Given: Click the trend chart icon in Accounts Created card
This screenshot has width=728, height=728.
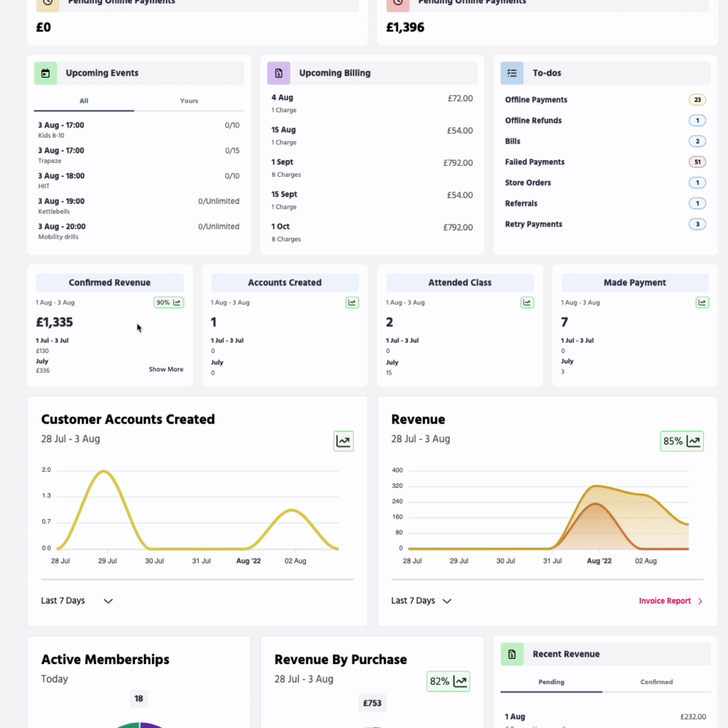Looking at the screenshot, I should pos(352,302).
